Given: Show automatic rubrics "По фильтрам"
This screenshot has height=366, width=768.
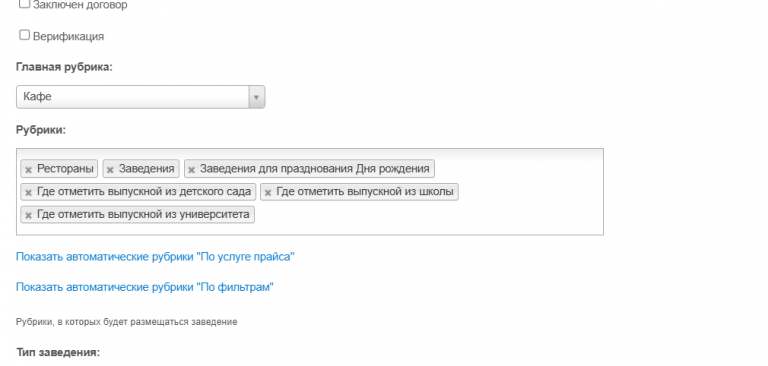Looking at the screenshot, I should click(x=144, y=287).
